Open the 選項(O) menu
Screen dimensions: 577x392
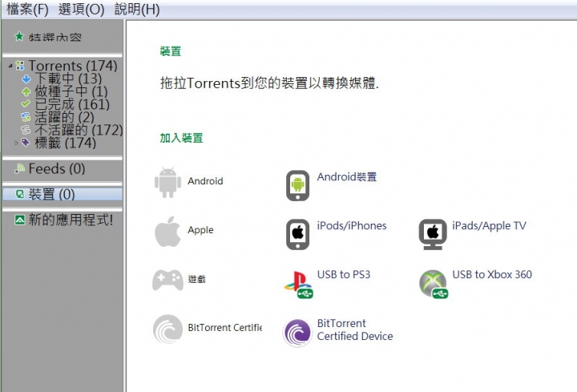point(81,9)
